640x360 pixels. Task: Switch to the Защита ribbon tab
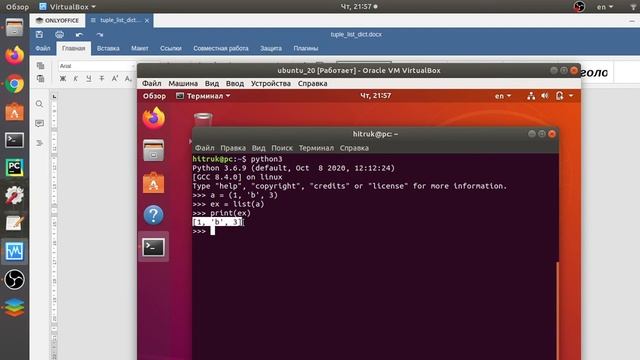(271, 48)
